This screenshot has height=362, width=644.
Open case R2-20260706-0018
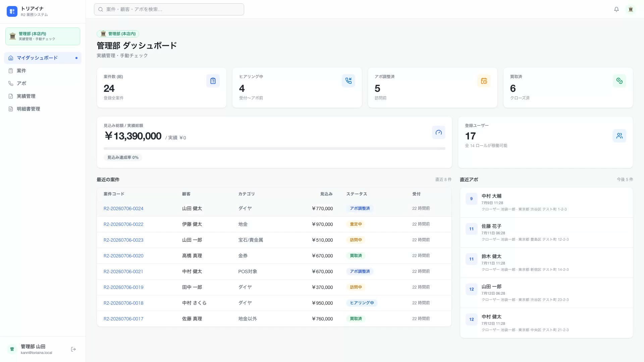[x=123, y=303]
